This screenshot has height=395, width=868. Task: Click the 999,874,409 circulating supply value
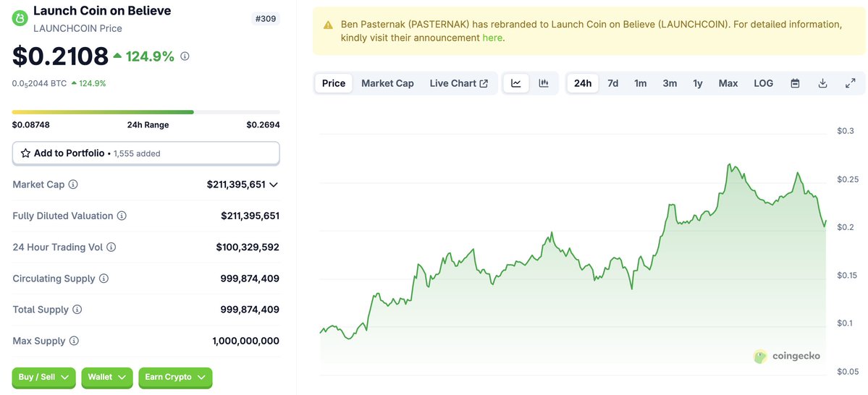pos(250,279)
